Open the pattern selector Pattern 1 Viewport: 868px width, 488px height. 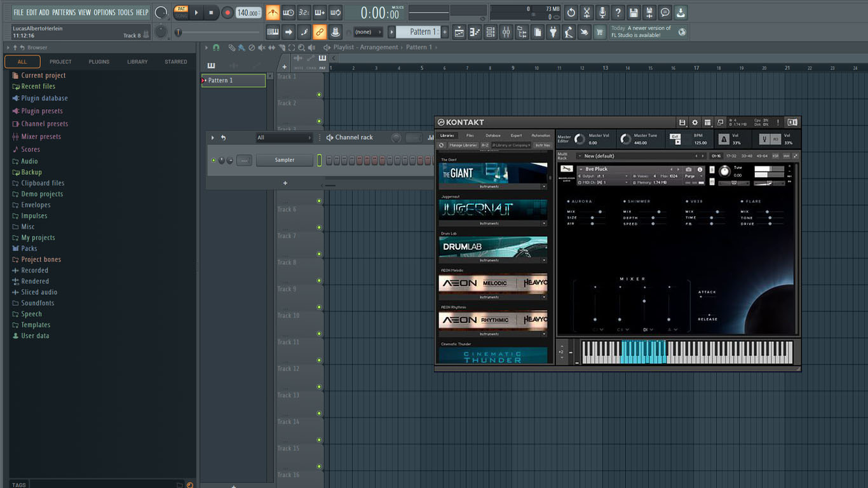[418, 32]
